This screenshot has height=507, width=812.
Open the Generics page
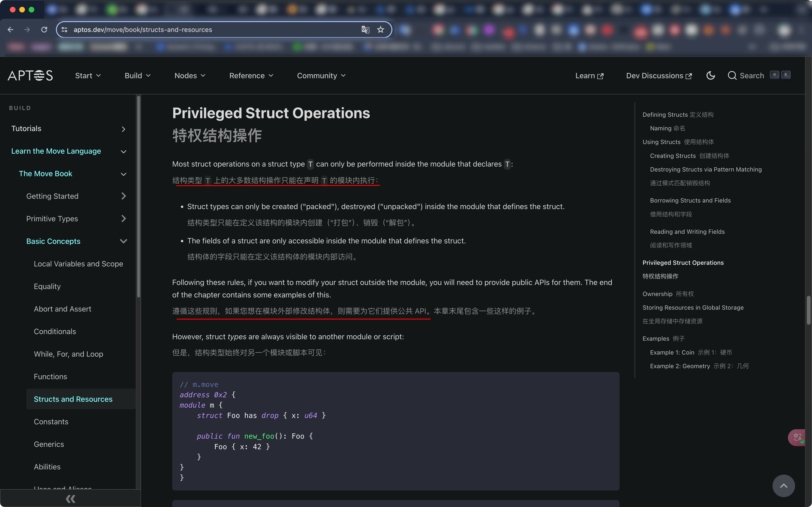pos(49,444)
